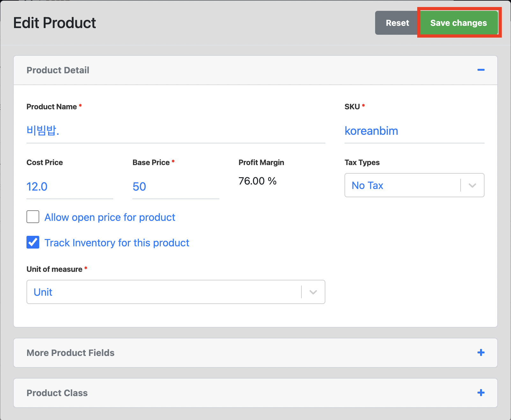Viewport: 511px width, 420px height.
Task: Click the No Tax selected value
Action: click(x=367, y=185)
